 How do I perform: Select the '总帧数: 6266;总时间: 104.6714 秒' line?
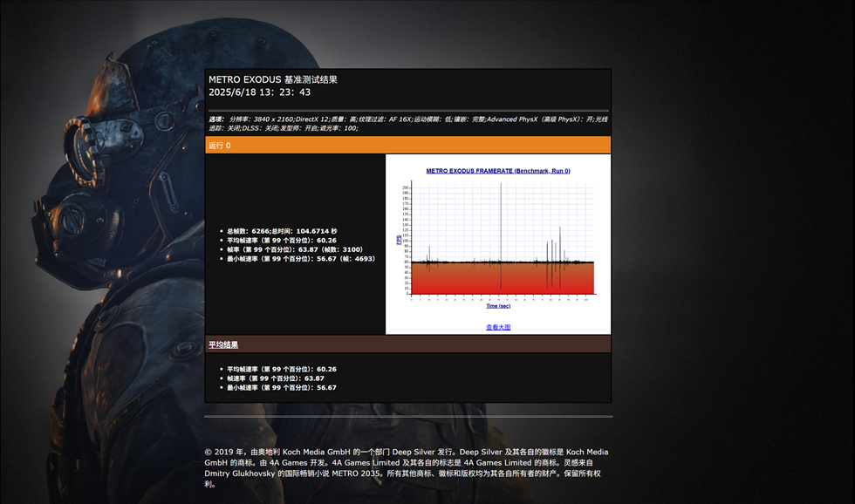(282, 231)
